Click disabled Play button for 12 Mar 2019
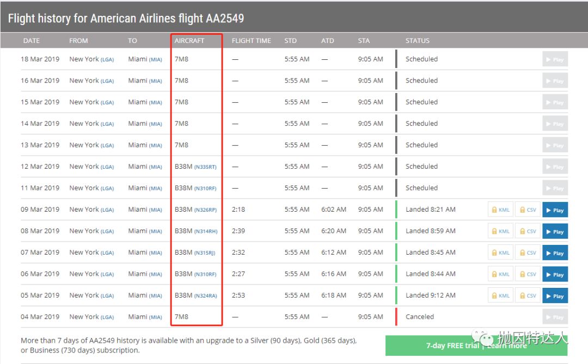The image size is (588, 364). pyautogui.click(x=555, y=166)
